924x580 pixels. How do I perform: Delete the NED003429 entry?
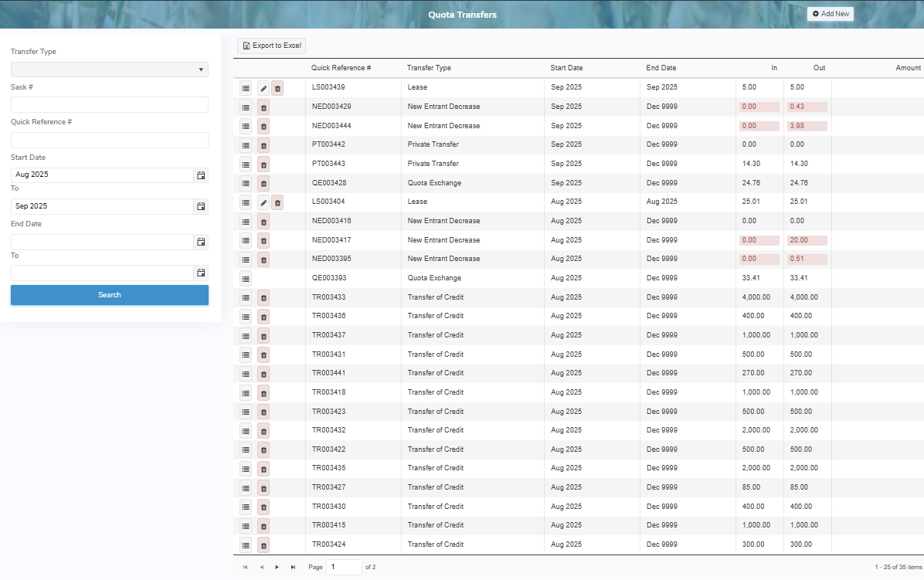tap(263, 107)
